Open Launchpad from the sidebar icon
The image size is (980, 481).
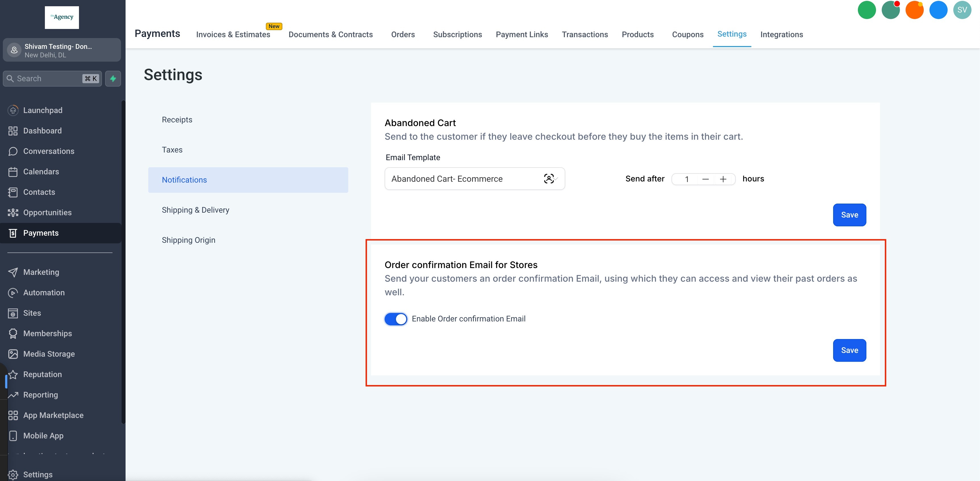coord(13,110)
